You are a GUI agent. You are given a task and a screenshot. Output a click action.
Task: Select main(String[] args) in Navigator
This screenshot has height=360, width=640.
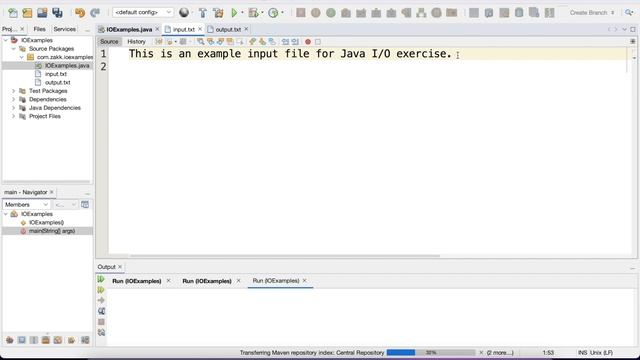(x=51, y=231)
